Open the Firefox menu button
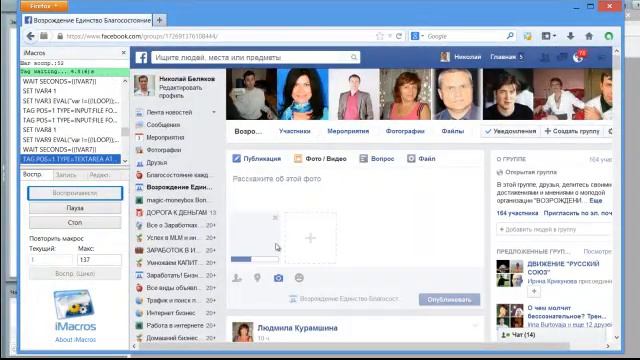 click(44, 6)
